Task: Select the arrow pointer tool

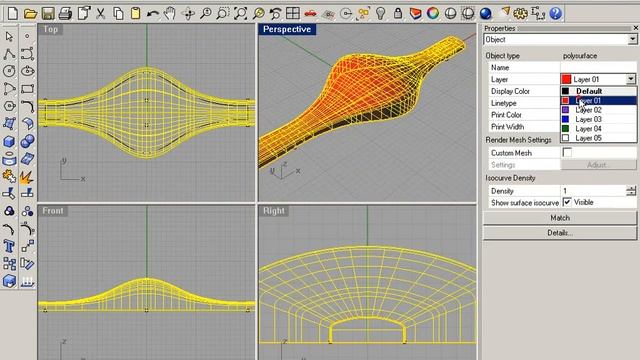Action: [x=9, y=37]
